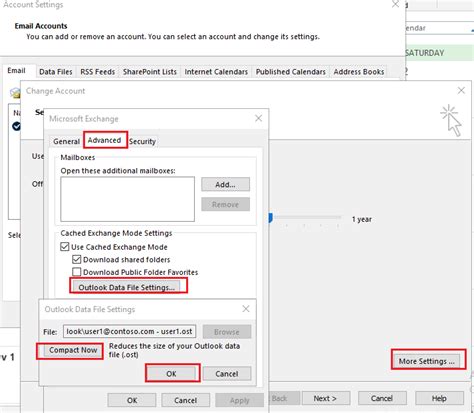Screen dimensions: 474x413
Task: Click the Outlook Data File Settings button
Action: [127, 287]
